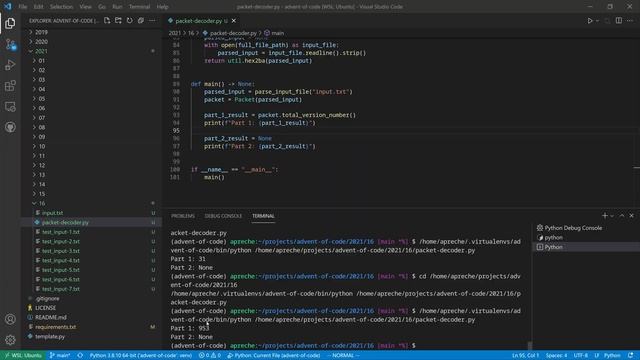Open the Run and Debug view
The width and height of the screenshot is (640, 360).
[10, 65]
